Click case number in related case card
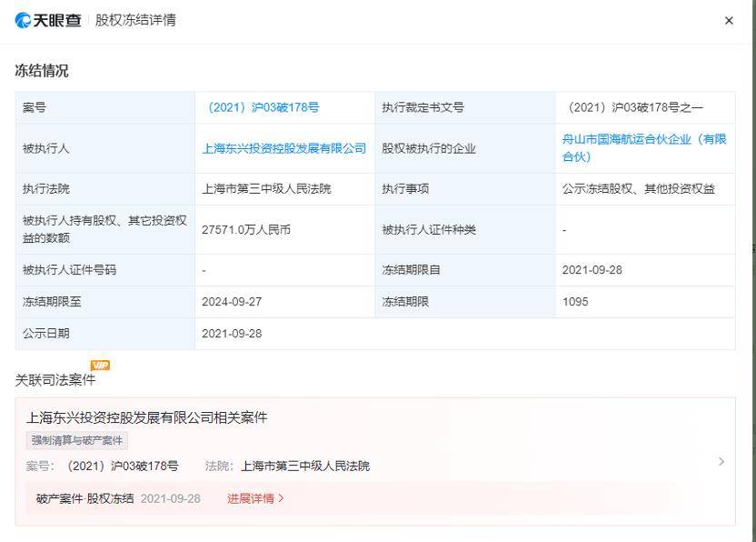 pos(123,466)
